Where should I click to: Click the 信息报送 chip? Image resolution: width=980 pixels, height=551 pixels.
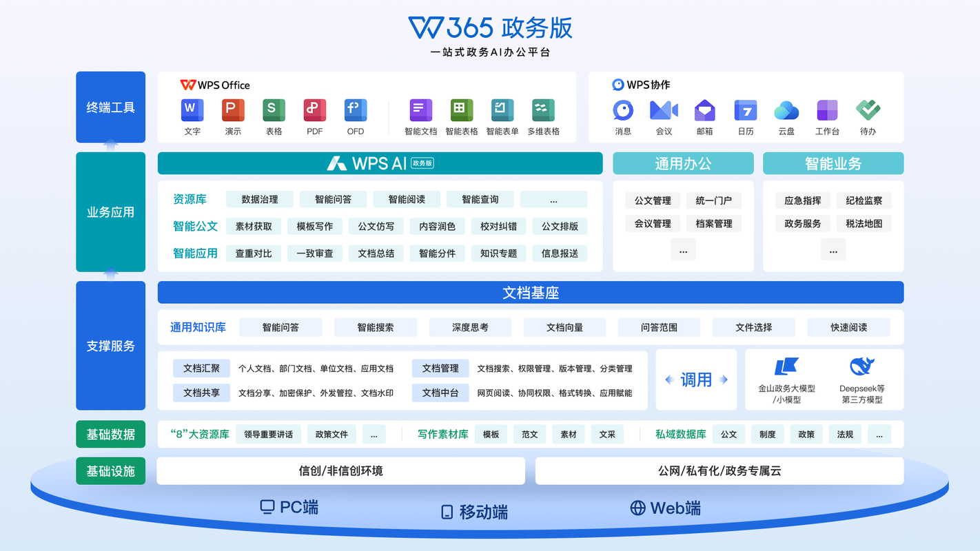pyautogui.click(x=560, y=253)
